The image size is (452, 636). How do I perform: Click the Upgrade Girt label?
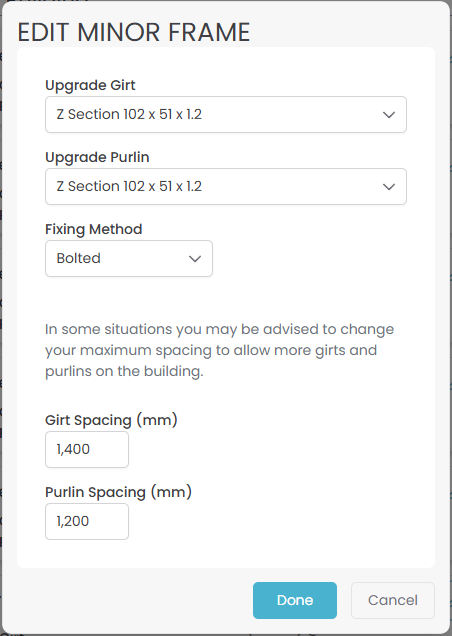(90, 85)
